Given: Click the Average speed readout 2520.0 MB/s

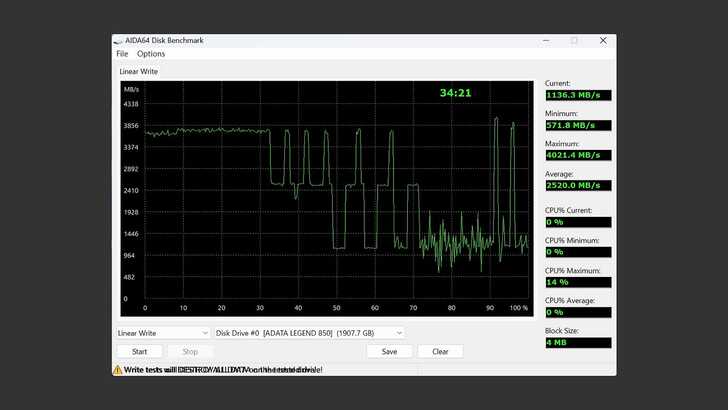Looking at the screenshot, I should tap(577, 186).
